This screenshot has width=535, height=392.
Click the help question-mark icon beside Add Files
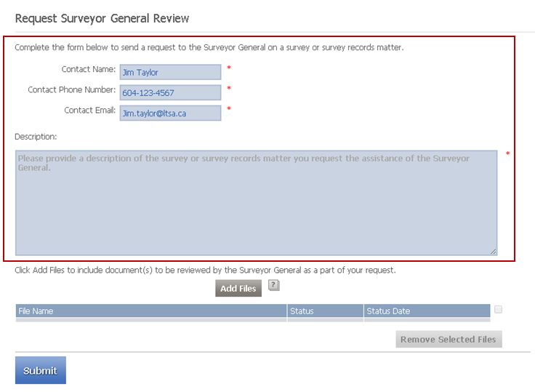[273, 285]
